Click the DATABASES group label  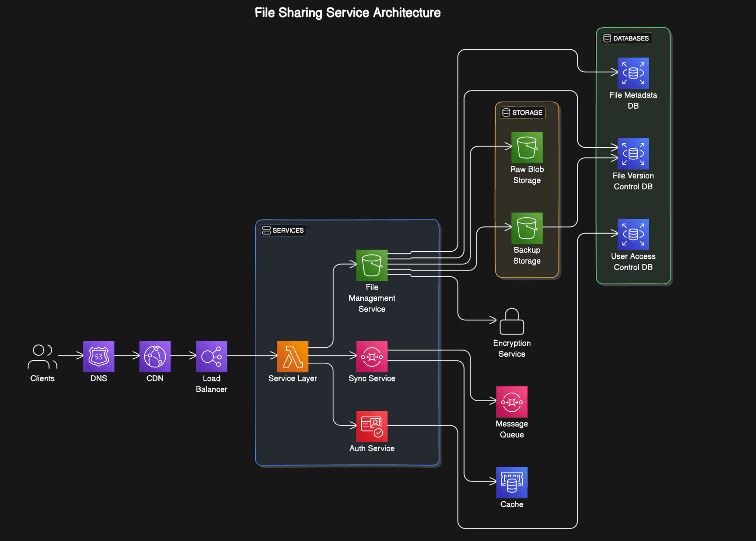pyautogui.click(x=626, y=38)
